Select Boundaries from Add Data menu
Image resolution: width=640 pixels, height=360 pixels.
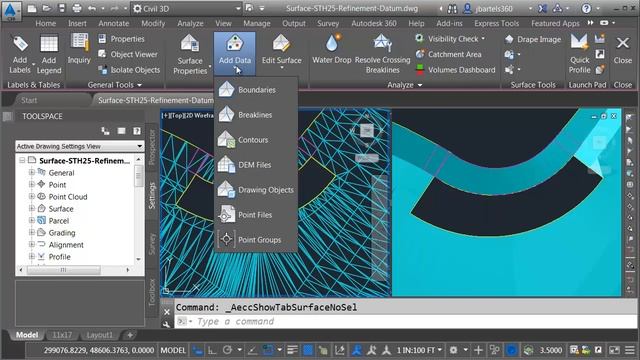256,90
